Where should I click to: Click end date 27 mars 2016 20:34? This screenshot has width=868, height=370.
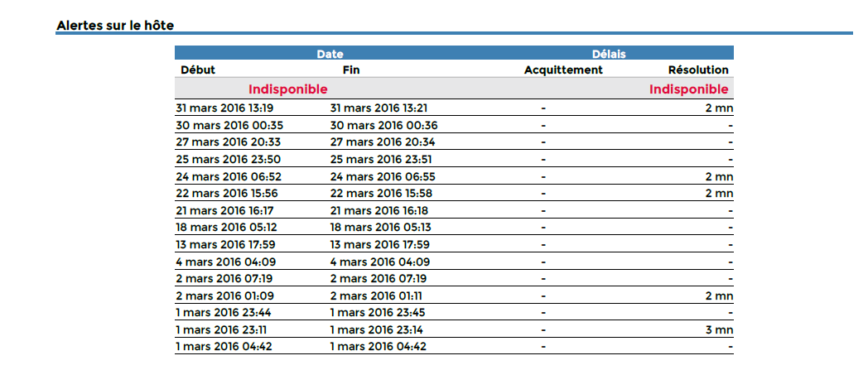click(382, 142)
